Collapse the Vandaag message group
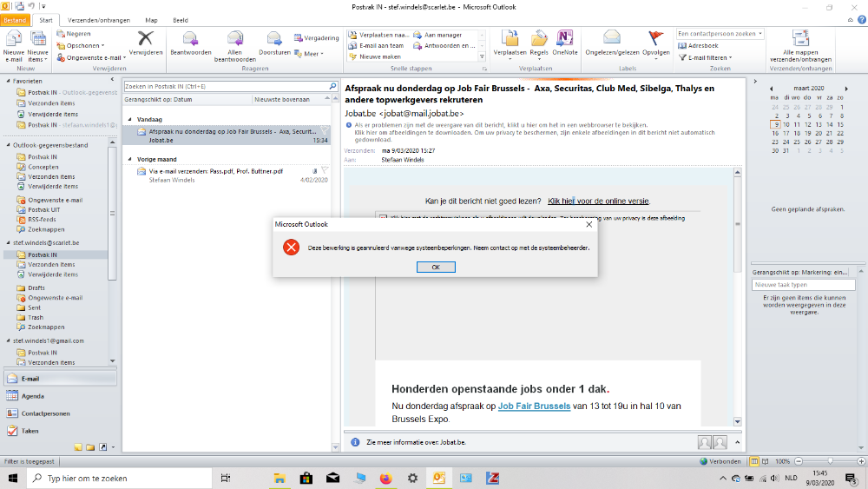868x489 pixels. click(x=130, y=120)
